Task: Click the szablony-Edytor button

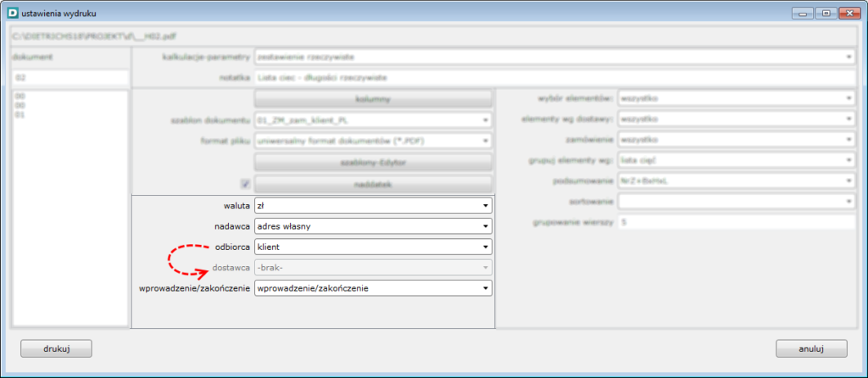Action: click(x=373, y=162)
